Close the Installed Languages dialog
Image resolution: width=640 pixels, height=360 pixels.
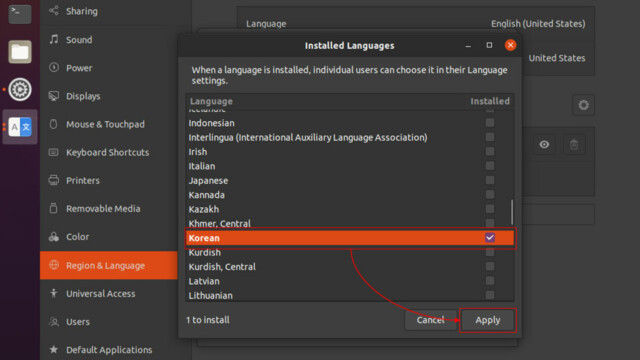[x=510, y=45]
